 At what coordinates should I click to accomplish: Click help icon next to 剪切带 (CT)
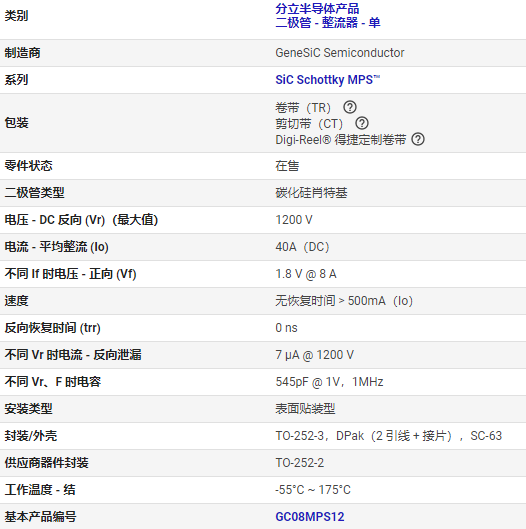(x=362, y=123)
